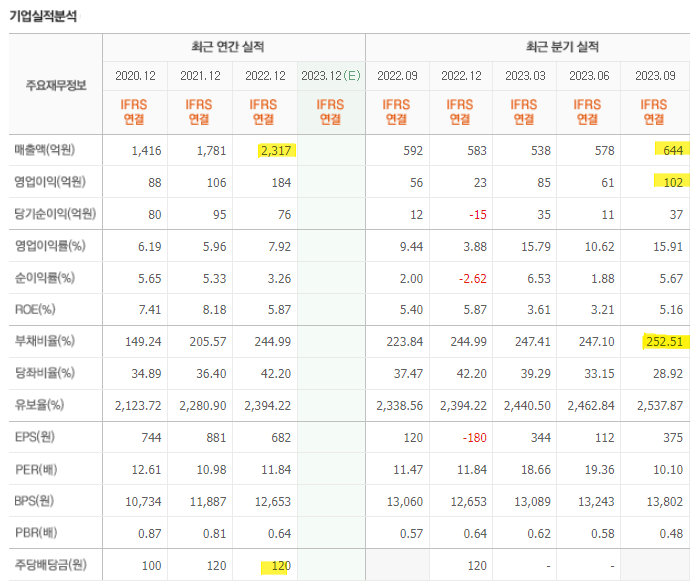The width and height of the screenshot is (690, 581).
Task: Click the 매출액(억원) row label
Action: 44,150
